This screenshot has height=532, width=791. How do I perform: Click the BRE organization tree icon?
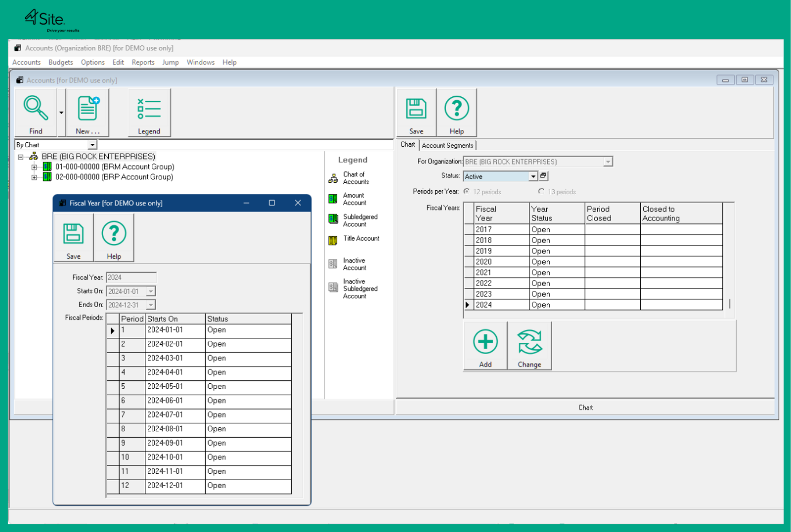click(x=34, y=157)
